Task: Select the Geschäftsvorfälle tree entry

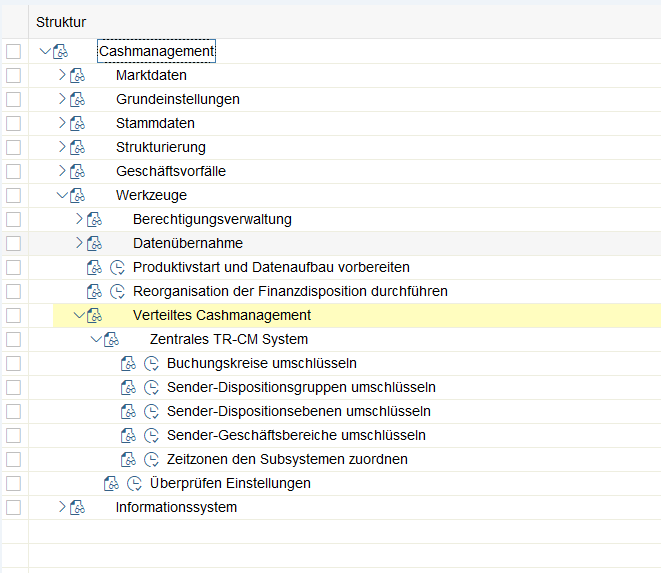Action: click(x=170, y=171)
